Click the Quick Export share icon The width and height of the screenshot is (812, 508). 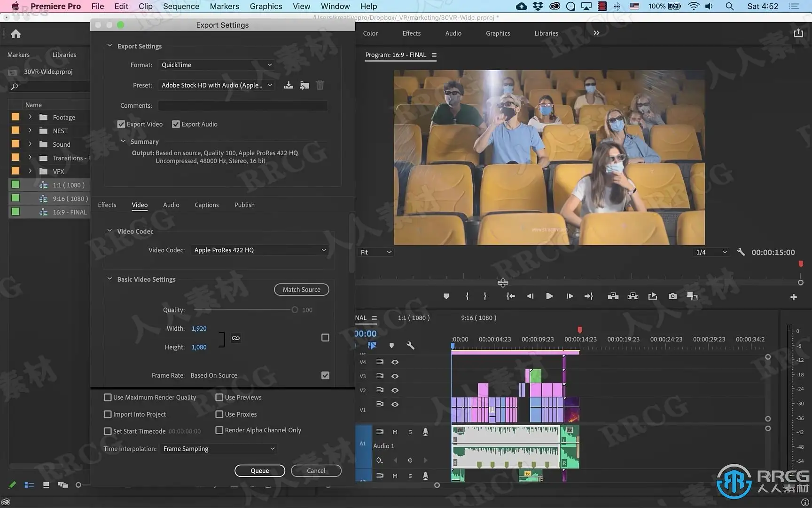(x=798, y=33)
